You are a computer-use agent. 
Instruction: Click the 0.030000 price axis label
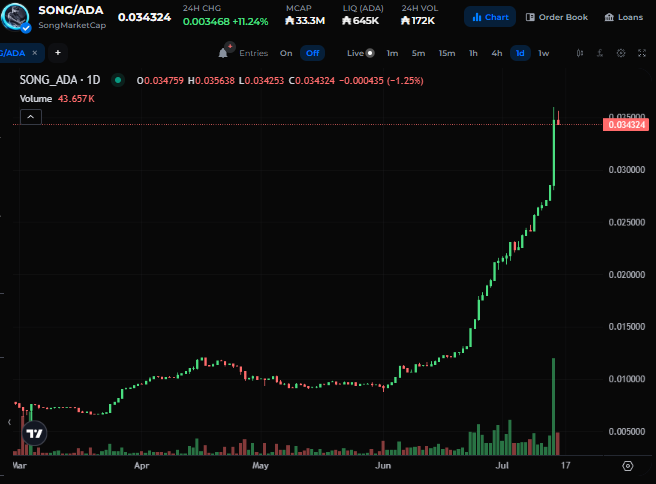pos(627,170)
